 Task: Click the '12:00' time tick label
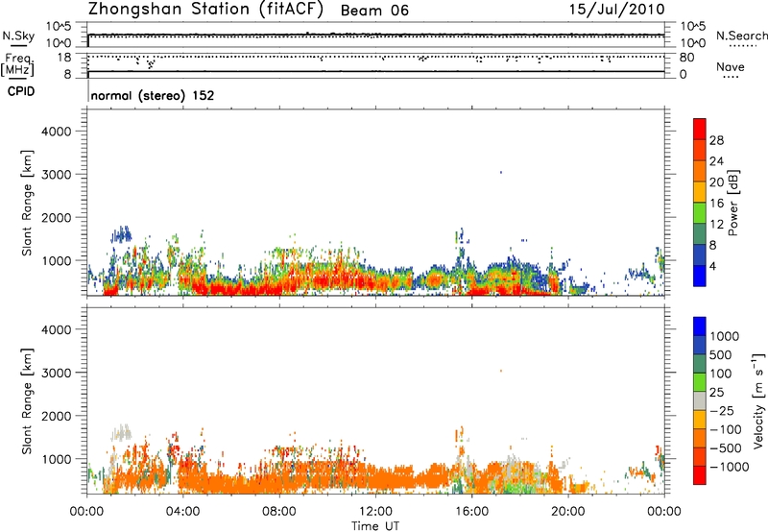[x=375, y=512]
